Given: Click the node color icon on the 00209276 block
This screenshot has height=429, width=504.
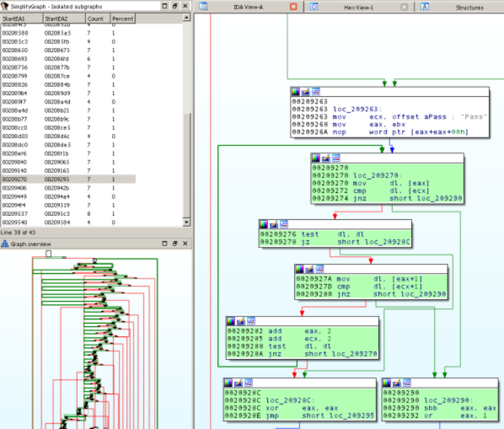Looking at the screenshot, I should pos(263,224).
